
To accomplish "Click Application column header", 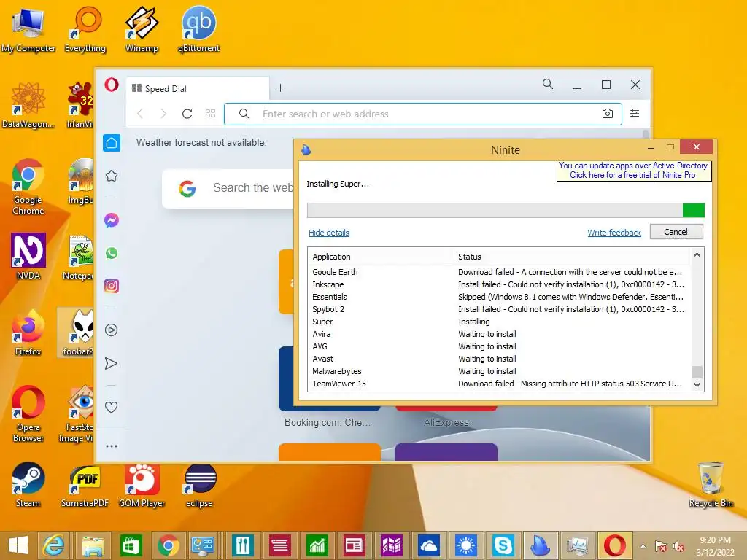I will coord(381,257).
